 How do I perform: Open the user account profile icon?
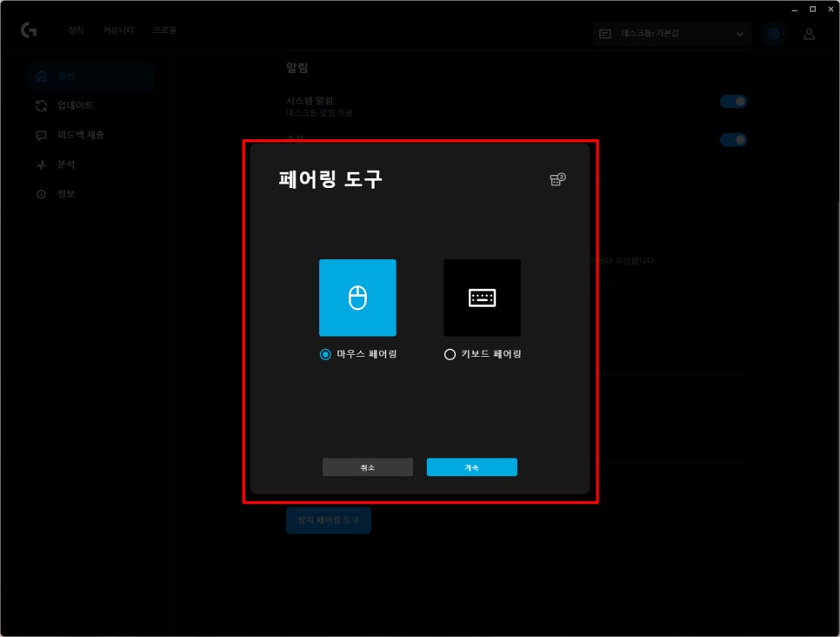point(809,34)
